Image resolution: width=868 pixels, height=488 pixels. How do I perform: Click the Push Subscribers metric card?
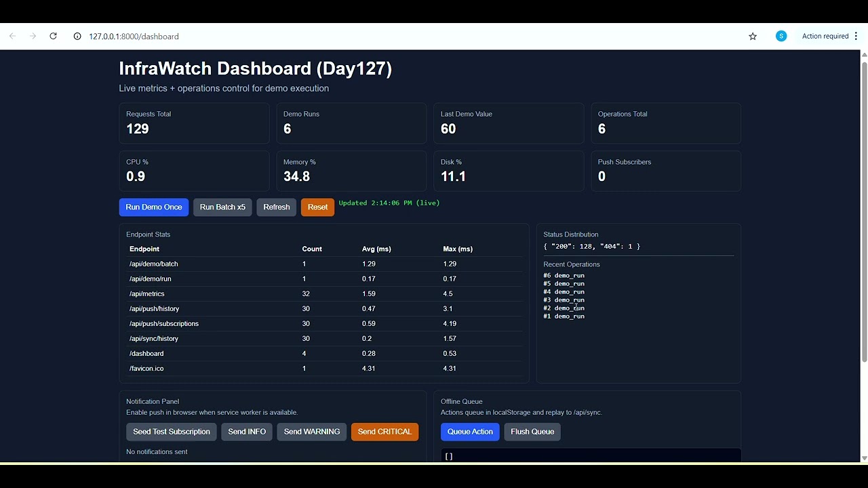point(666,171)
